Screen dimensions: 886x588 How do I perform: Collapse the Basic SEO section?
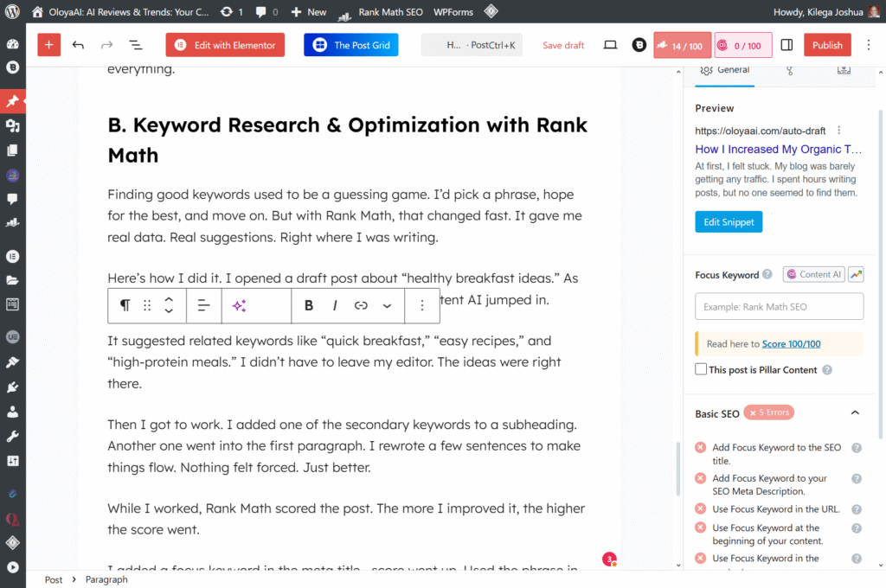click(x=855, y=413)
